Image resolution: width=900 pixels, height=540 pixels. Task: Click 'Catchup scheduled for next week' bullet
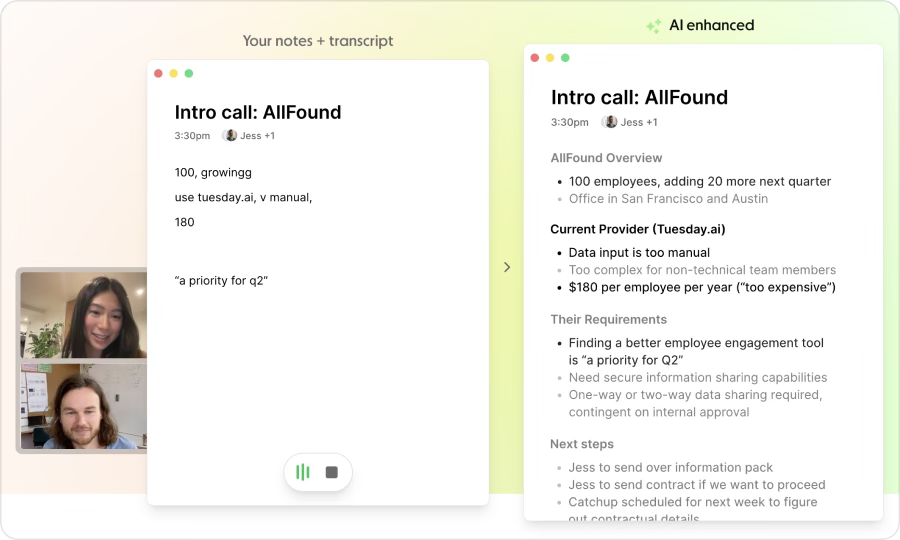tap(693, 509)
